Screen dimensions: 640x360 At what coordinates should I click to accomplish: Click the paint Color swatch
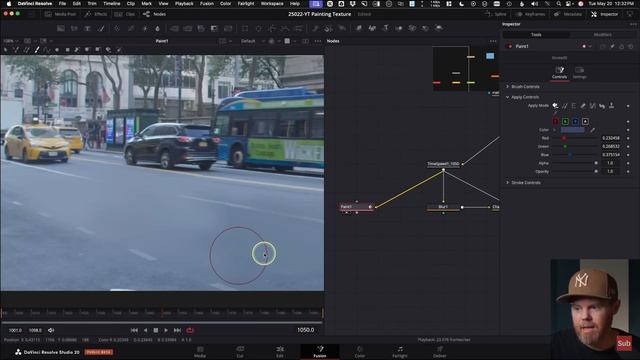(x=572, y=130)
